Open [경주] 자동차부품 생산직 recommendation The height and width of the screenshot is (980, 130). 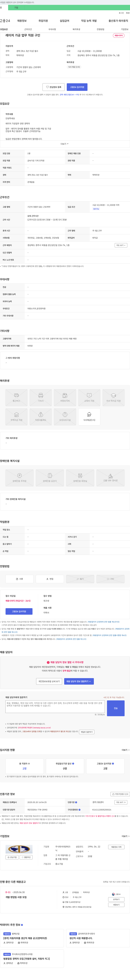click(x=25, y=938)
